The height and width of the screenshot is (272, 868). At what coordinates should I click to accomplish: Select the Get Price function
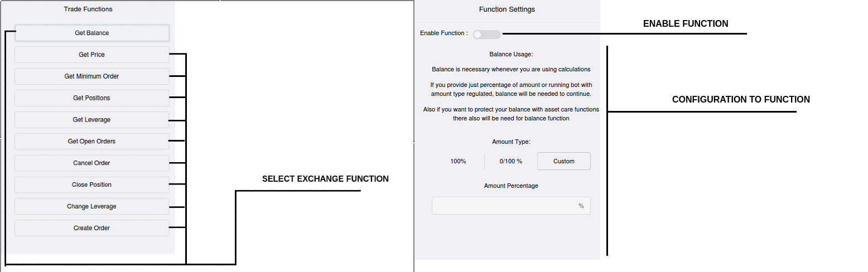click(92, 55)
